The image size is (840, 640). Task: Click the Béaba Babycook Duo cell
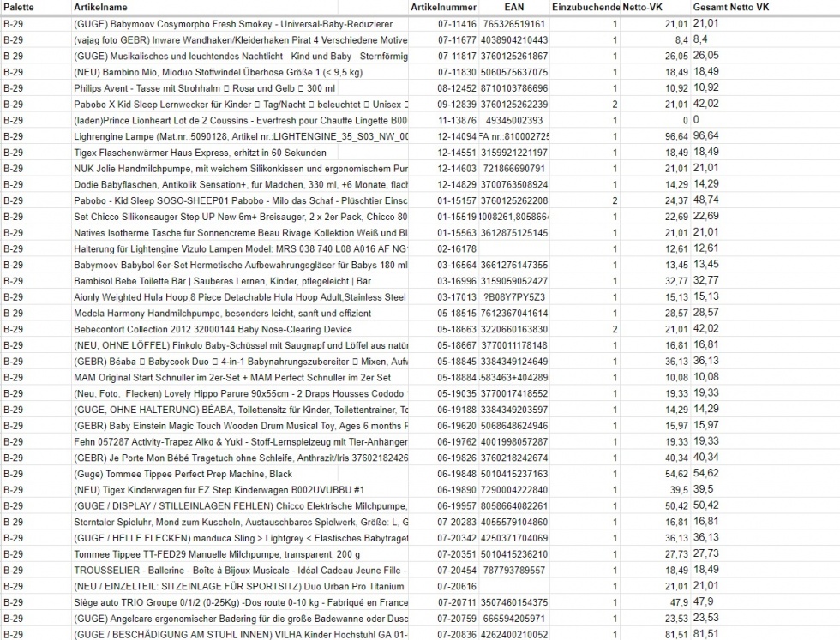pyautogui.click(x=241, y=362)
